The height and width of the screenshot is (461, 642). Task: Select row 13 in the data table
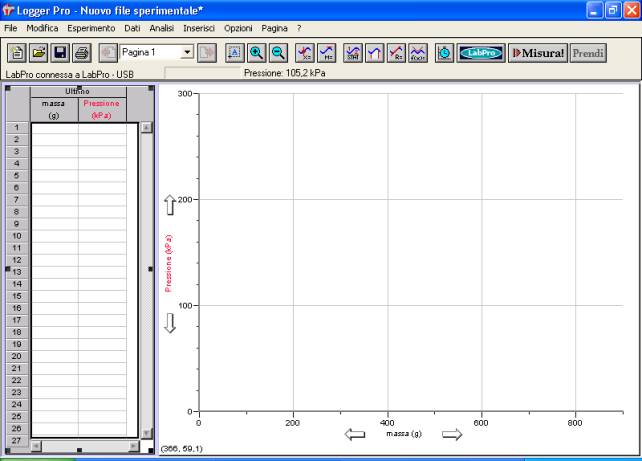pos(17,272)
